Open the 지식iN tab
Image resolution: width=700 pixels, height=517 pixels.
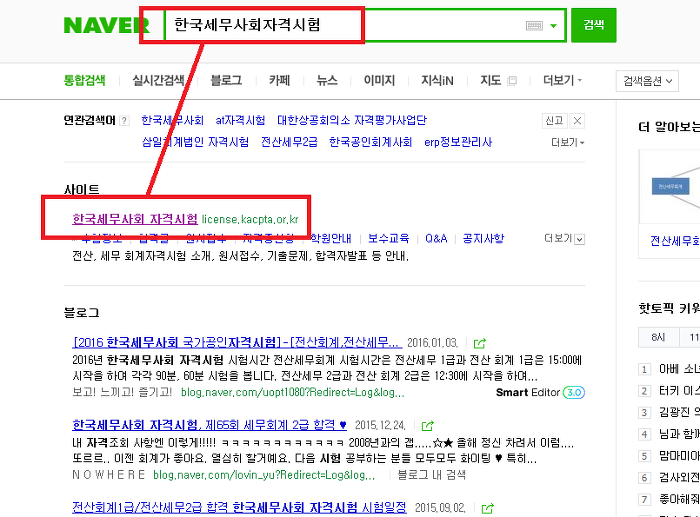(437, 80)
